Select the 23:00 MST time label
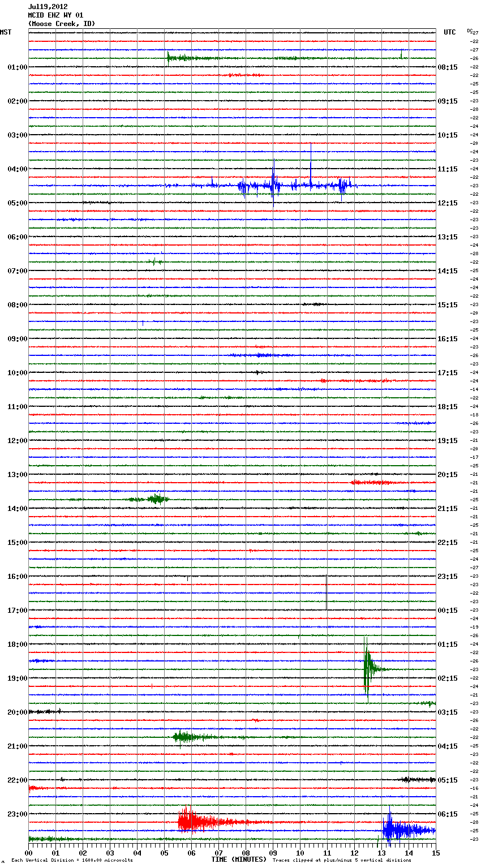 [18, 814]
